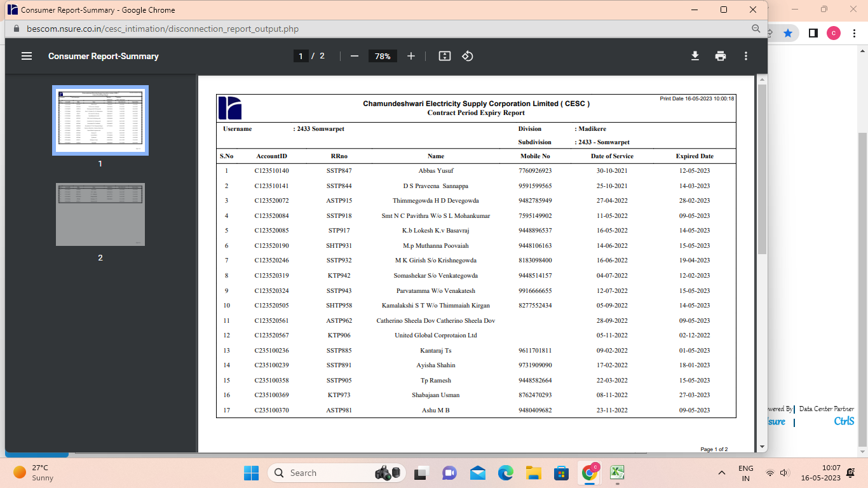Image resolution: width=868 pixels, height=488 pixels.
Task: Print the Consumer Report PDF
Action: (x=721, y=56)
